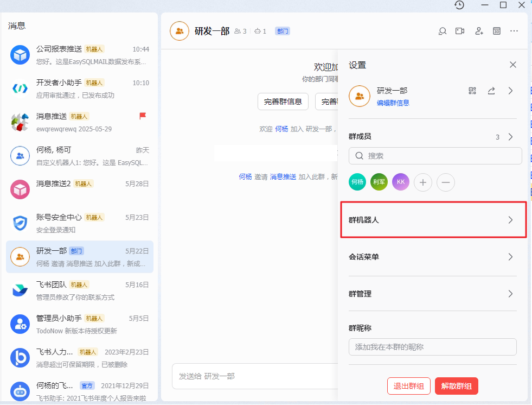The width and height of the screenshot is (532, 405).
Task: Open history clock icon in title bar
Action: [x=459, y=5]
